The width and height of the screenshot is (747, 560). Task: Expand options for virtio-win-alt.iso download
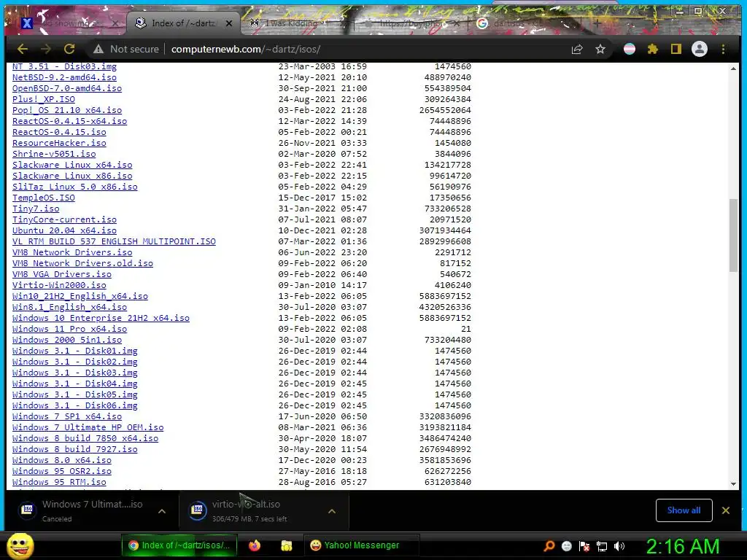tap(332, 511)
